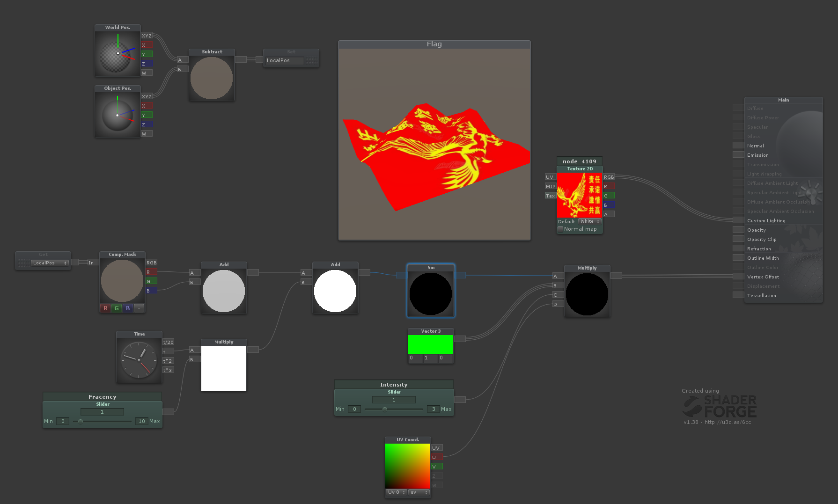Open the White default texture dropdown on node_4109
The width and height of the screenshot is (838, 504).
pyautogui.click(x=589, y=221)
